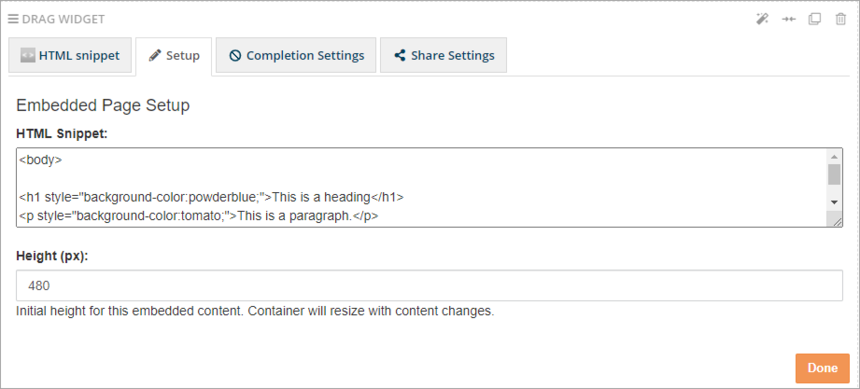Click the snippet scrollbar down arrow
Screen dimensions: 860x389
click(834, 202)
